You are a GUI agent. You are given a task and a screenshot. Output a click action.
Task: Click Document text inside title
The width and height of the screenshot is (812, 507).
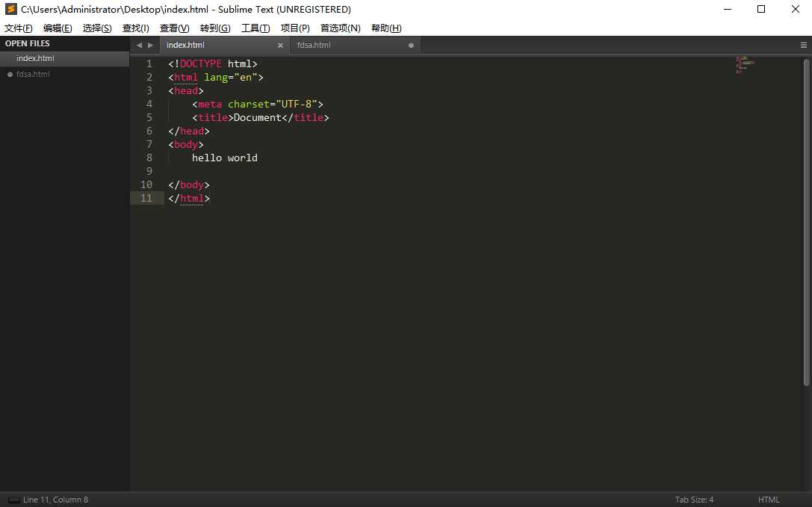[x=258, y=117]
